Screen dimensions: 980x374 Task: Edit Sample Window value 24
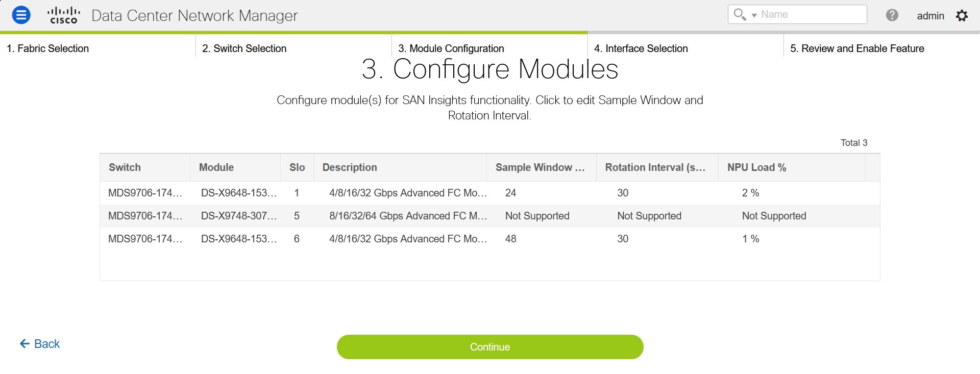510,193
